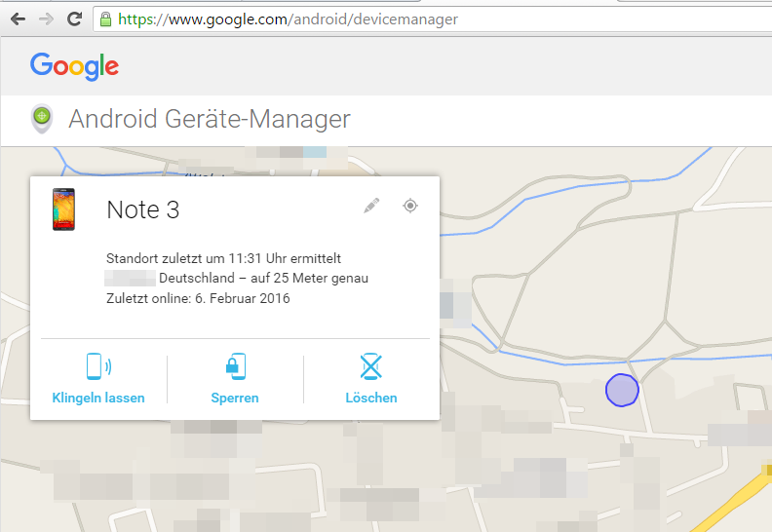772x532 pixels.
Task: Reload the page with the refresh button
Action: pyautogui.click(x=74, y=19)
